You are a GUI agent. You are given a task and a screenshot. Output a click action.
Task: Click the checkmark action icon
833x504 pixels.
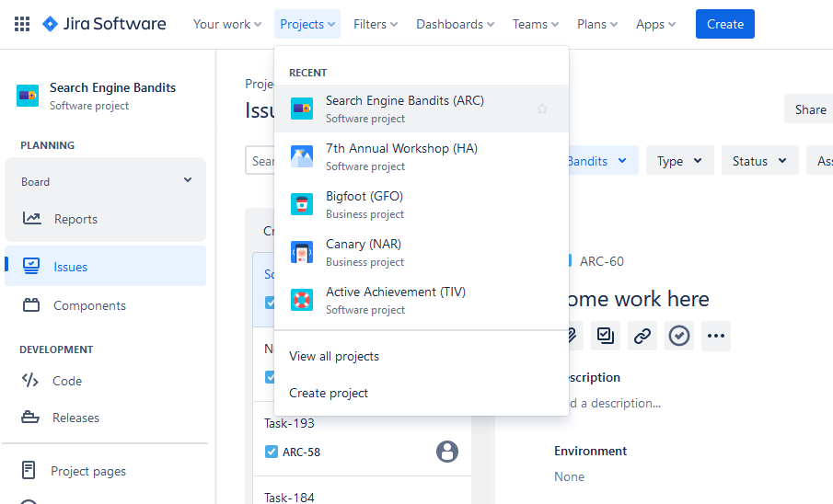(679, 336)
